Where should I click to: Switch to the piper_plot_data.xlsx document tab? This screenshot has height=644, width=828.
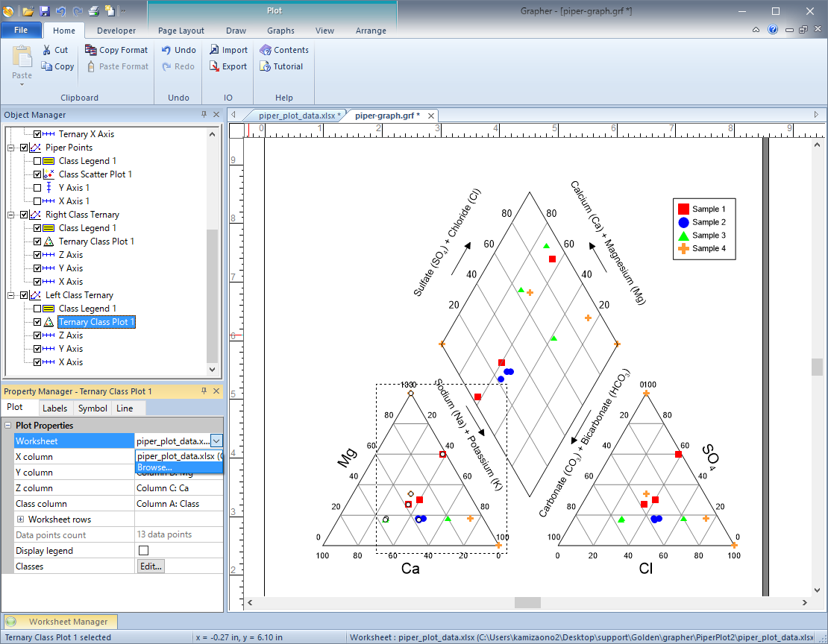(x=298, y=116)
